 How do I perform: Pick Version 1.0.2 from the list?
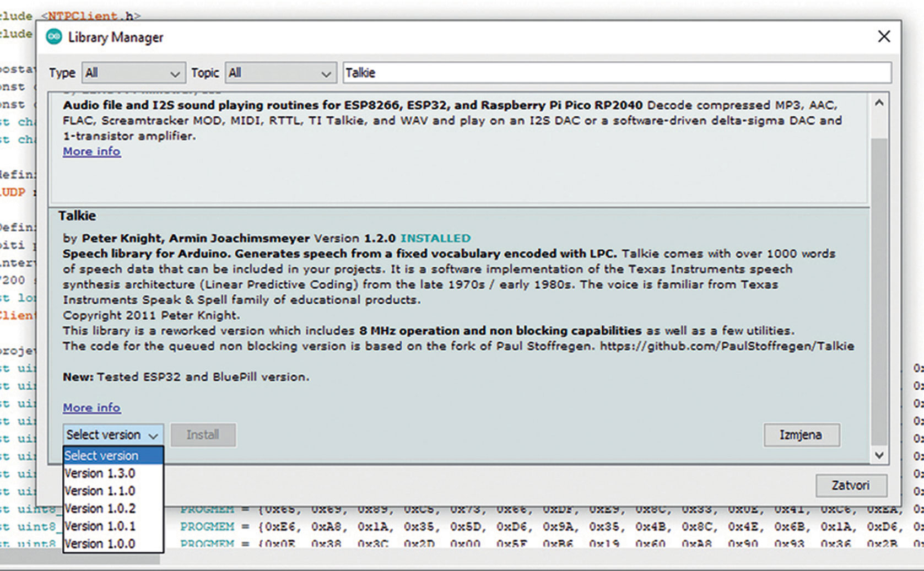(113, 509)
